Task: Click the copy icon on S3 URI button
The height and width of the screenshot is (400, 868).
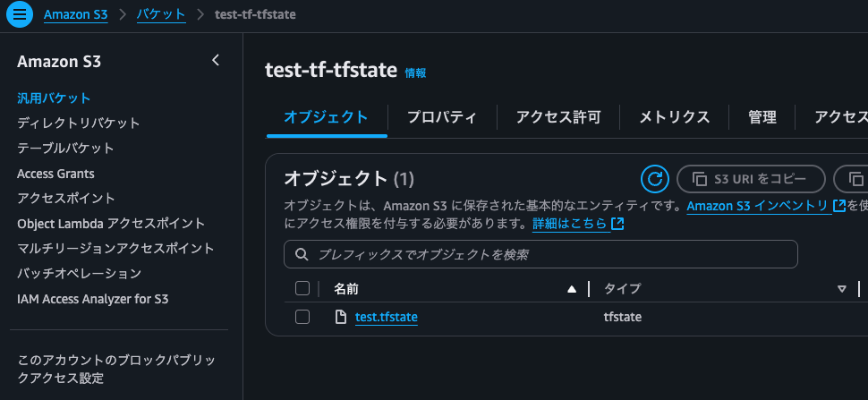Action: 698,179
